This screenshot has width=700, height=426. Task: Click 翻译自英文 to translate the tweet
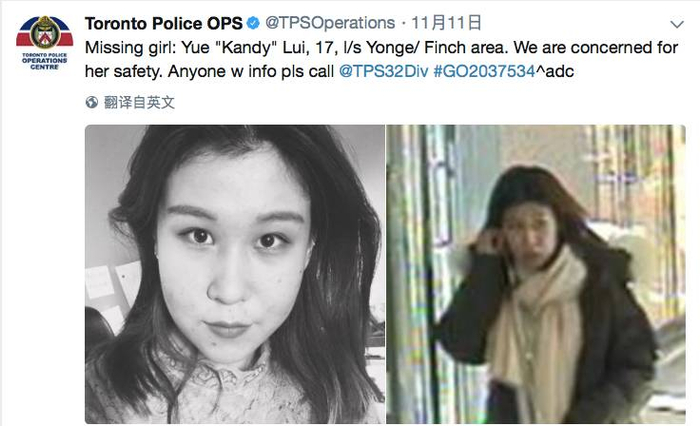(139, 102)
